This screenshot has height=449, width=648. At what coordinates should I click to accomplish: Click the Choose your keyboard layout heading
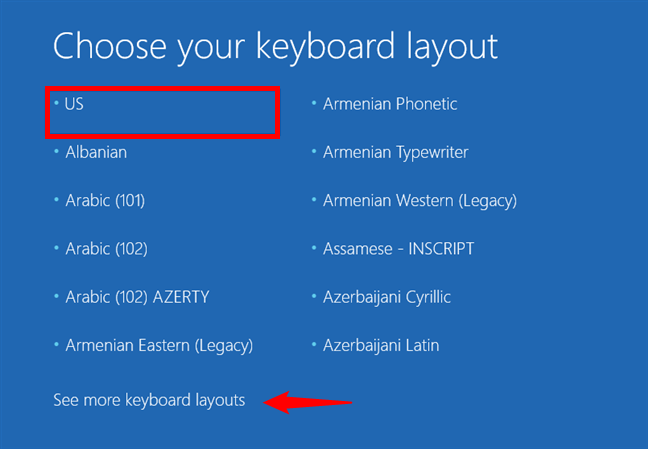pyautogui.click(x=275, y=46)
